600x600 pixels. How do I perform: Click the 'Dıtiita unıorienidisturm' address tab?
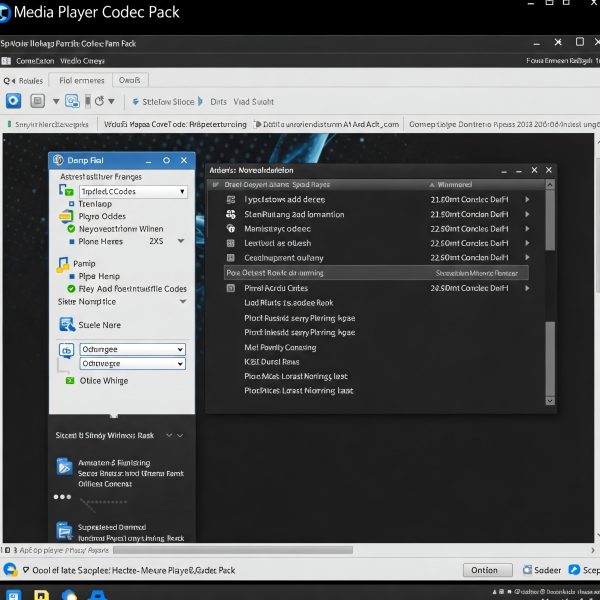(327, 124)
